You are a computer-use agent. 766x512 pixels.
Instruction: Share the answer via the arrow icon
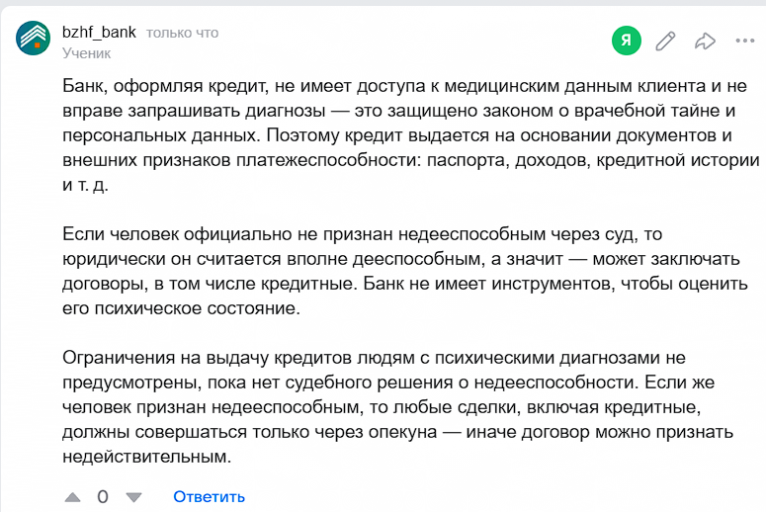tap(705, 41)
